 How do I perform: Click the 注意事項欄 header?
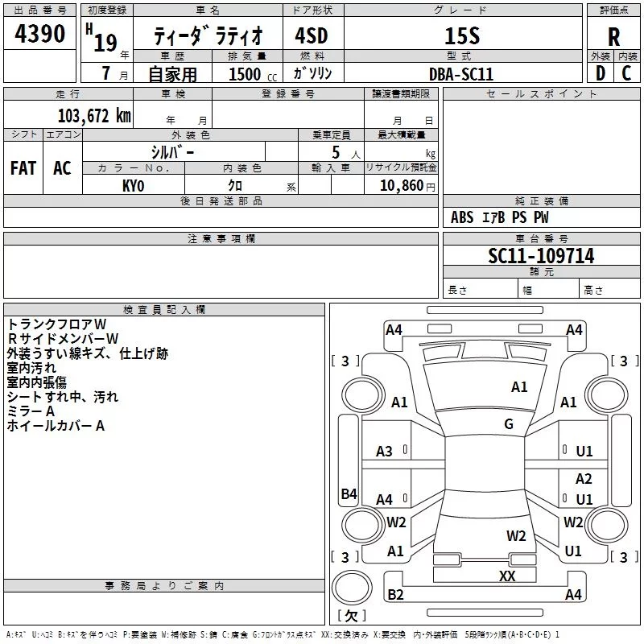(221, 238)
